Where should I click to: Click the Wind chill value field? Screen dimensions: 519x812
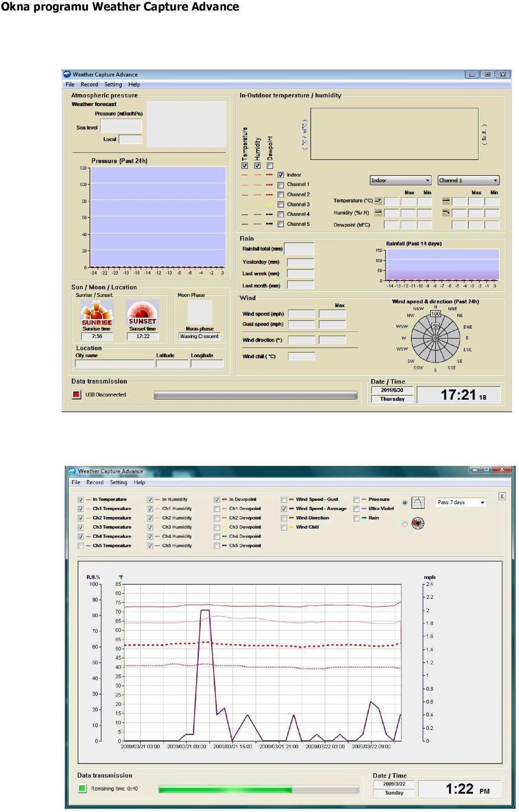coord(302,356)
